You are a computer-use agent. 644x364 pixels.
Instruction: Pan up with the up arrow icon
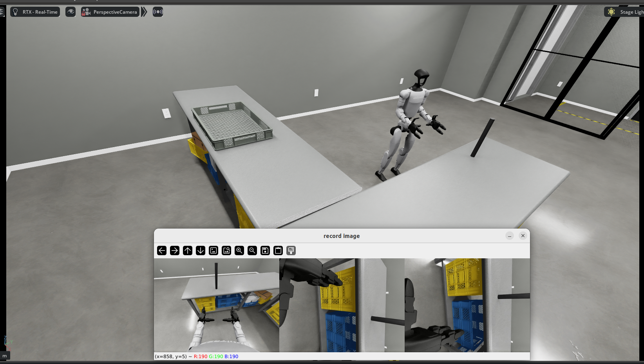pyautogui.click(x=188, y=250)
